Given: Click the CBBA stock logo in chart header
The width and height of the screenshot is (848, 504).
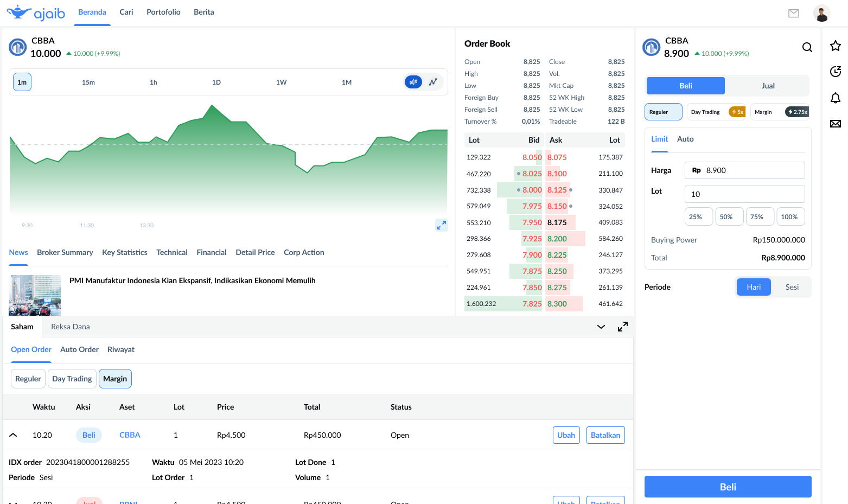Looking at the screenshot, I should [x=18, y=47].
